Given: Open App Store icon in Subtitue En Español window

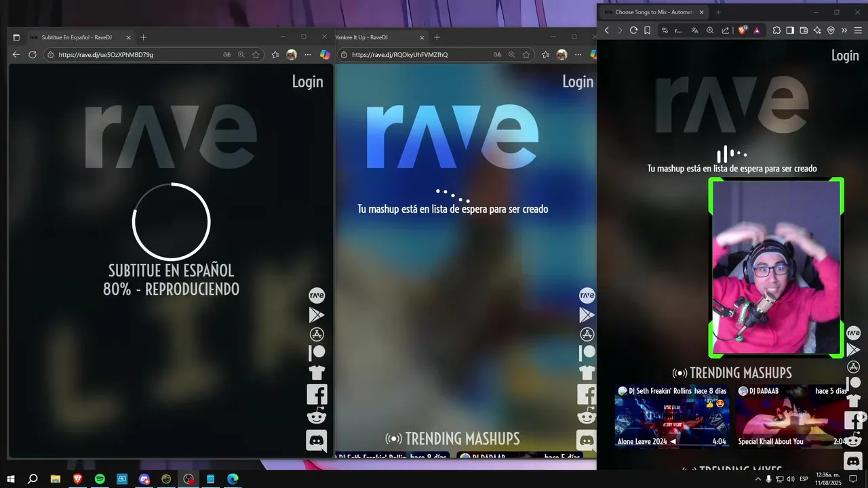Looking at the screenshot, I should tap(317, 334).
